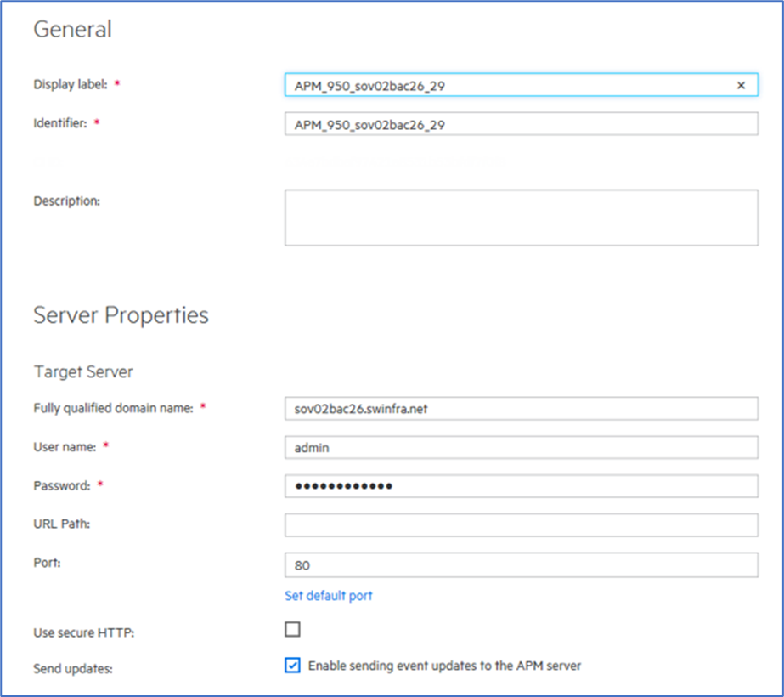Click the Server Properties heading
The height and width of the screenshot is (697, 784).
pyautogui.click(x=121, y=315)
